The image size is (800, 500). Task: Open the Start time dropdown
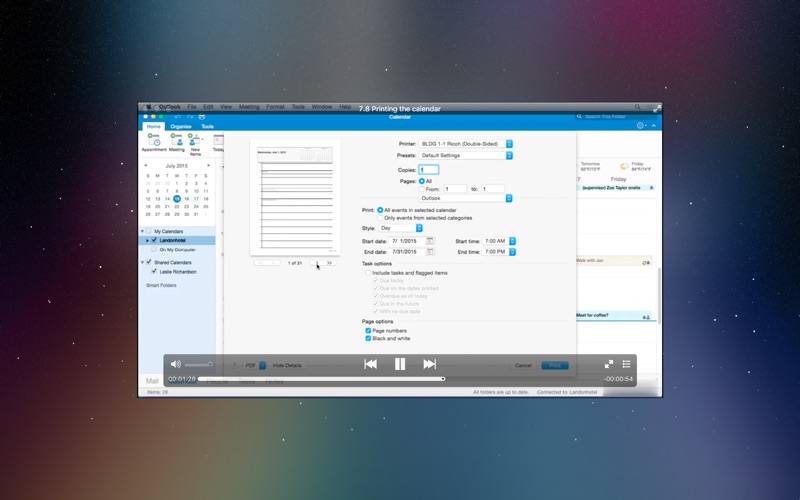point(499,241)
